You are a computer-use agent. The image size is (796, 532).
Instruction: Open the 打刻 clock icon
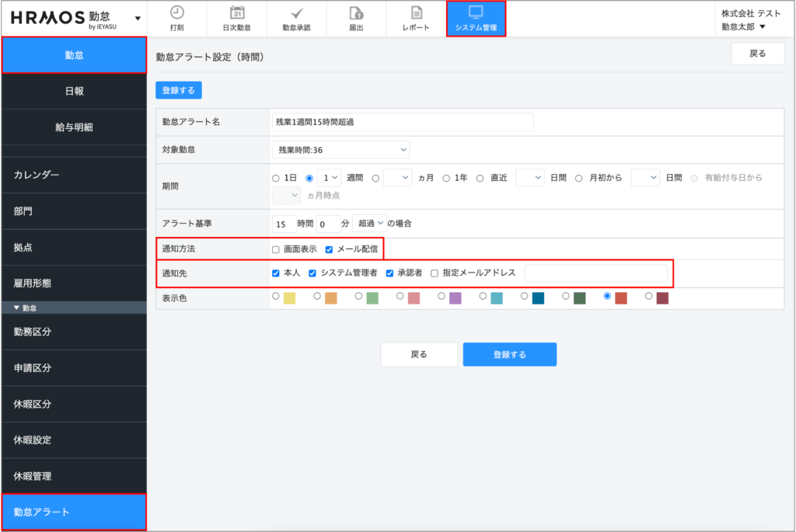click(x=176, y=12)
